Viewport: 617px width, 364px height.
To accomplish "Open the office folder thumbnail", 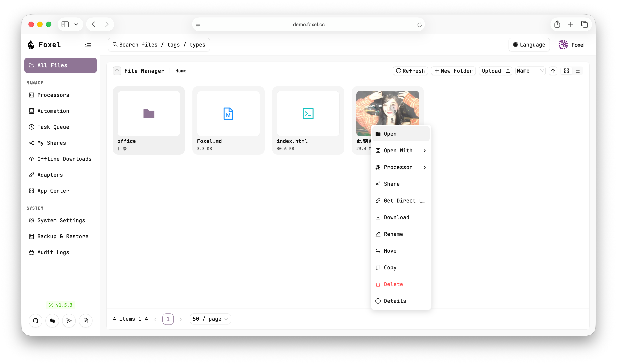I will (x=149, y=113).
